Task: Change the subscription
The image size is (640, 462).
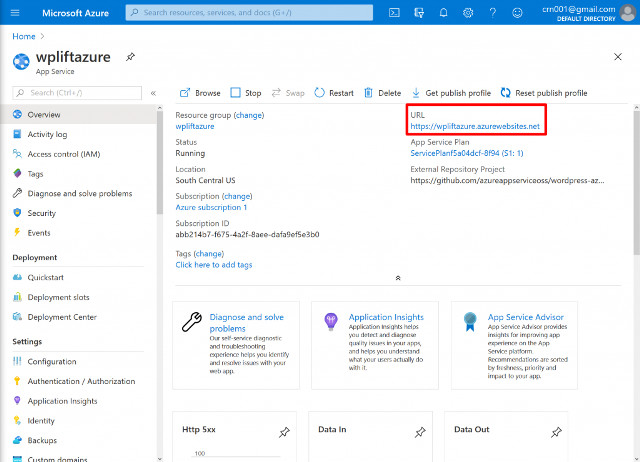Action: pos(237,196)
